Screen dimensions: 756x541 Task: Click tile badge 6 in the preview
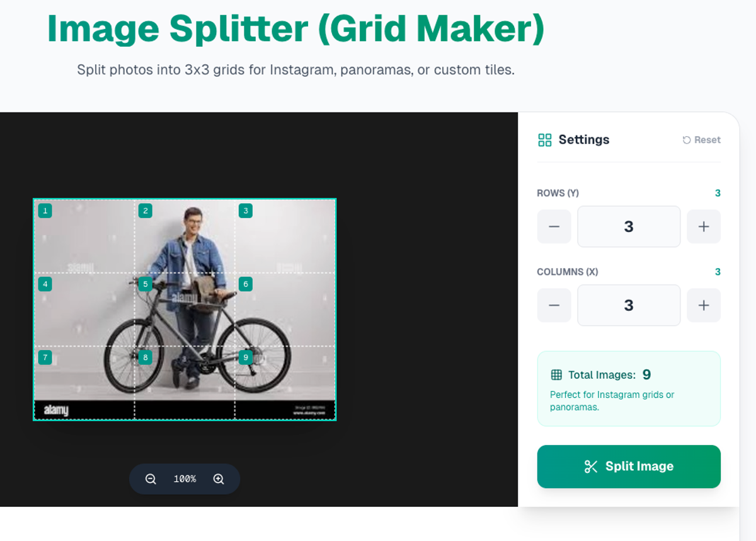(246, 284)
